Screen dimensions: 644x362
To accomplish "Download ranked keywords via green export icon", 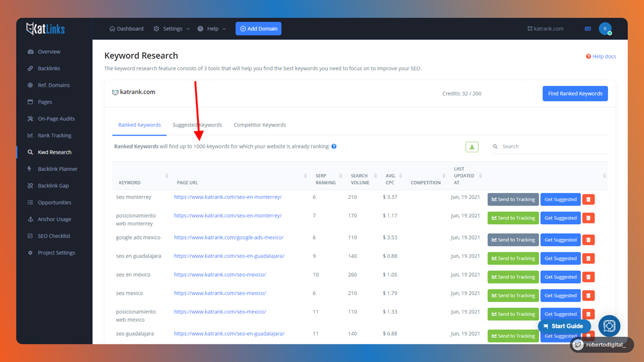I will [x=472, y=147].
